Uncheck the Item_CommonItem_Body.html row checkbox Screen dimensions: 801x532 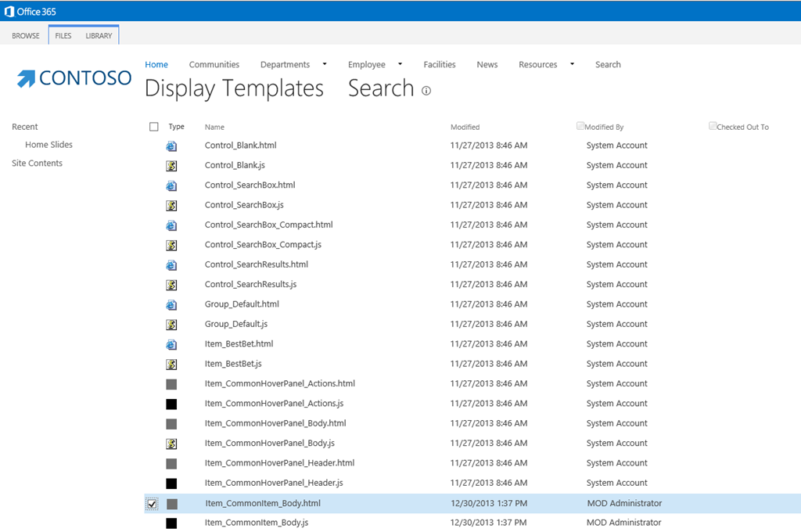152,504
